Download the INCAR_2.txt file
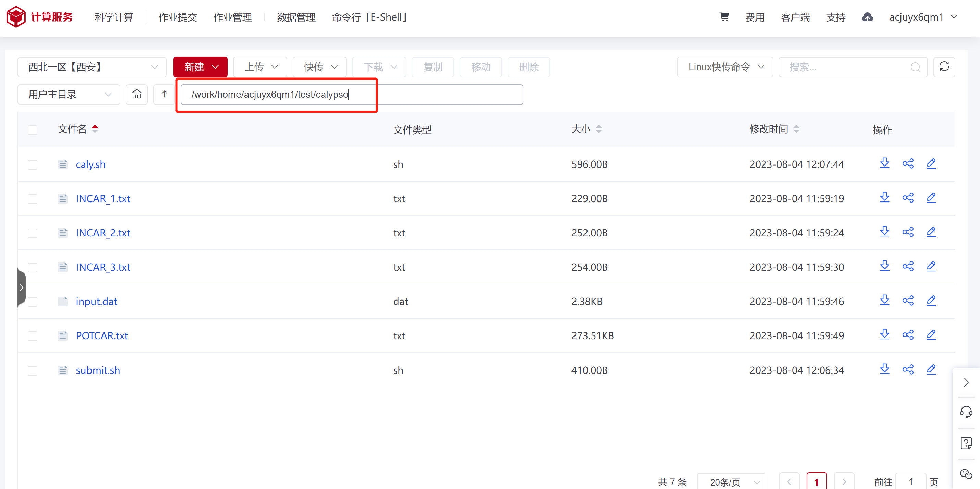 click(x=884, y=232)
